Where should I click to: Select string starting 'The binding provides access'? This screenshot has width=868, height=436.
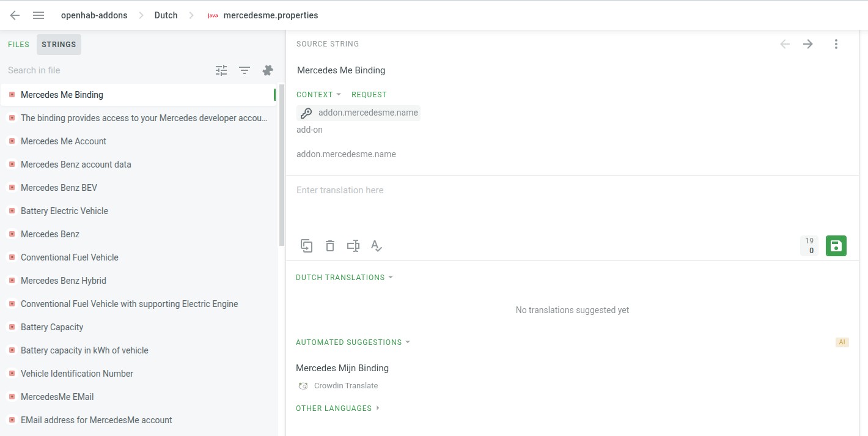click(x=138, y=118)
